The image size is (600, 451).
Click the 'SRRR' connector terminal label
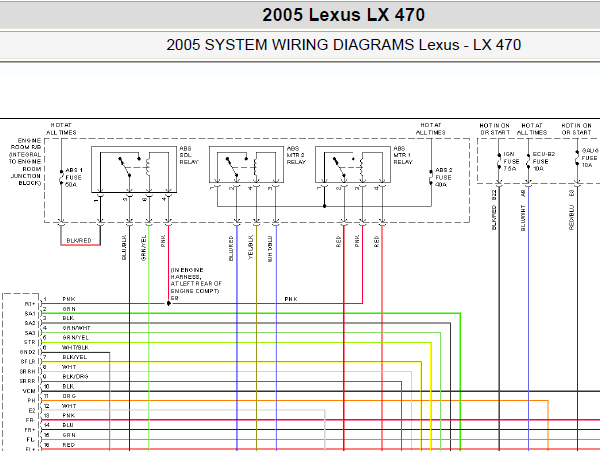pos(28,381)
